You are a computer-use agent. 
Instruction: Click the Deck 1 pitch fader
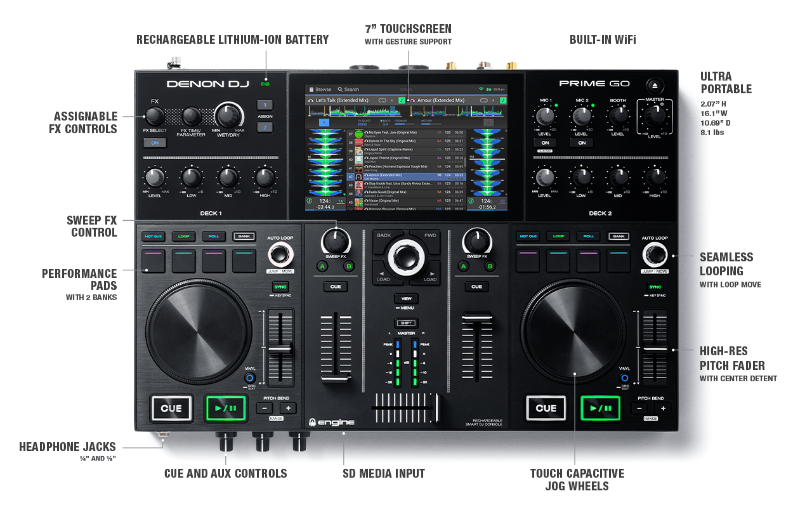(x=280, y=348)
